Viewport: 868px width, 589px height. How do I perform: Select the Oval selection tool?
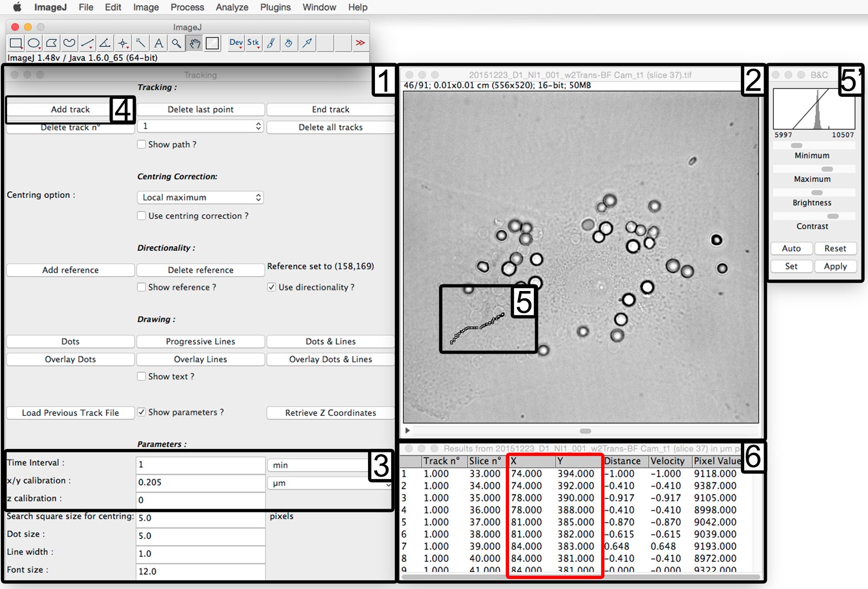[x=33, y=43]
